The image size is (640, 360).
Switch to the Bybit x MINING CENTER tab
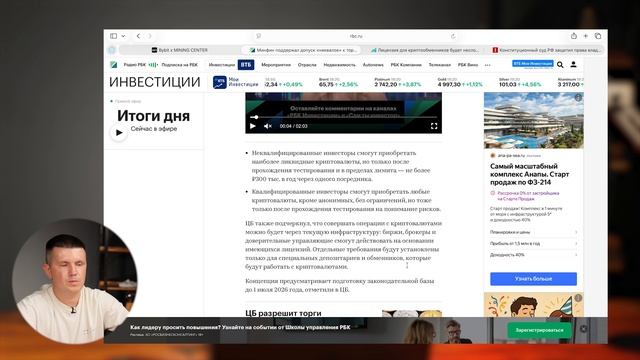[180, 50]
